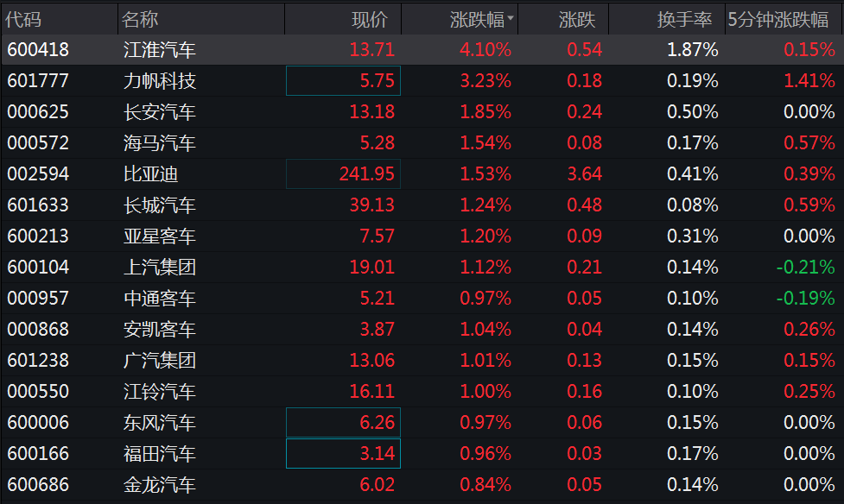The width and height of the screenshot is (844, 504).
Task: Click the boxed 6.26 price of 东风汽车
Action: click(344, 422)
